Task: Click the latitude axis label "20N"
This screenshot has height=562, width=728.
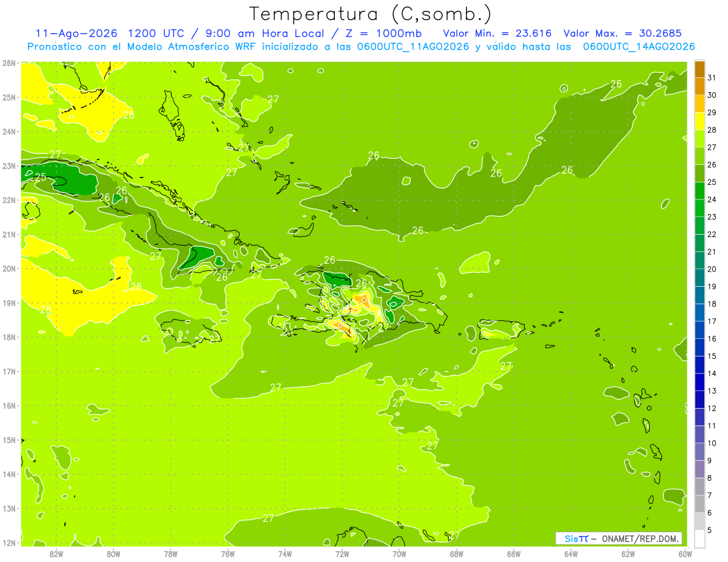Action: (9, 269)
